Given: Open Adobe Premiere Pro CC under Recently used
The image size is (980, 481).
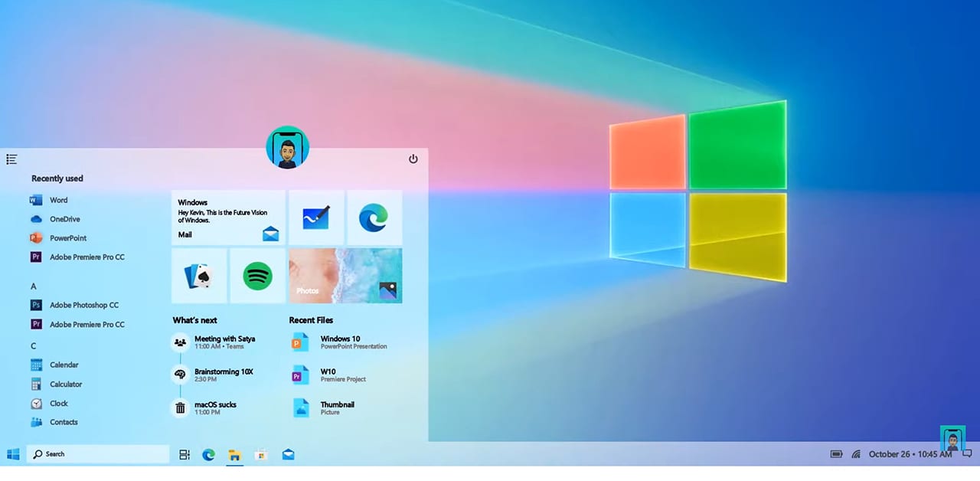Looking at the screenshot, I should [x=77, y=257].
